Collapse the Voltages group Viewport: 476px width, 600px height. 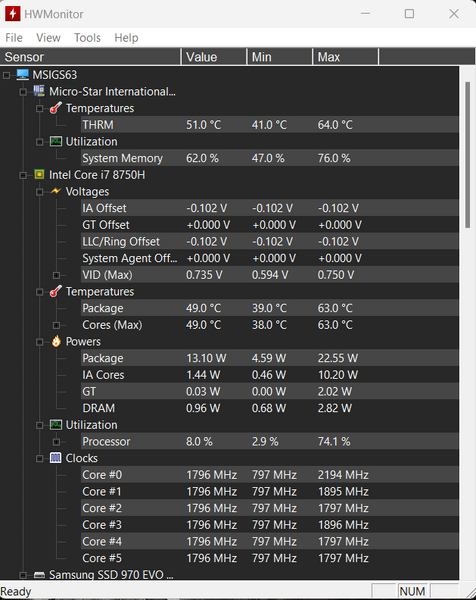coord(40,192)
